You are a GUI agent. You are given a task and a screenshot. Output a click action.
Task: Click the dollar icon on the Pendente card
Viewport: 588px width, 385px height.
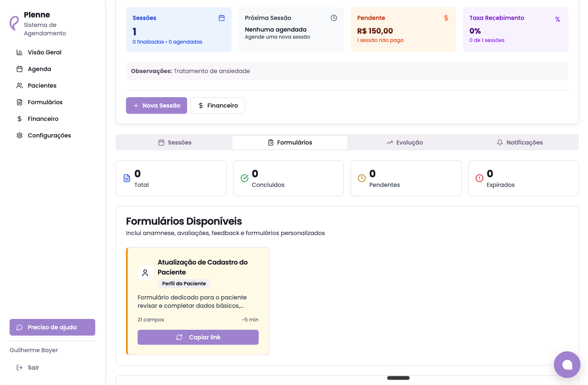pos(446,18)
